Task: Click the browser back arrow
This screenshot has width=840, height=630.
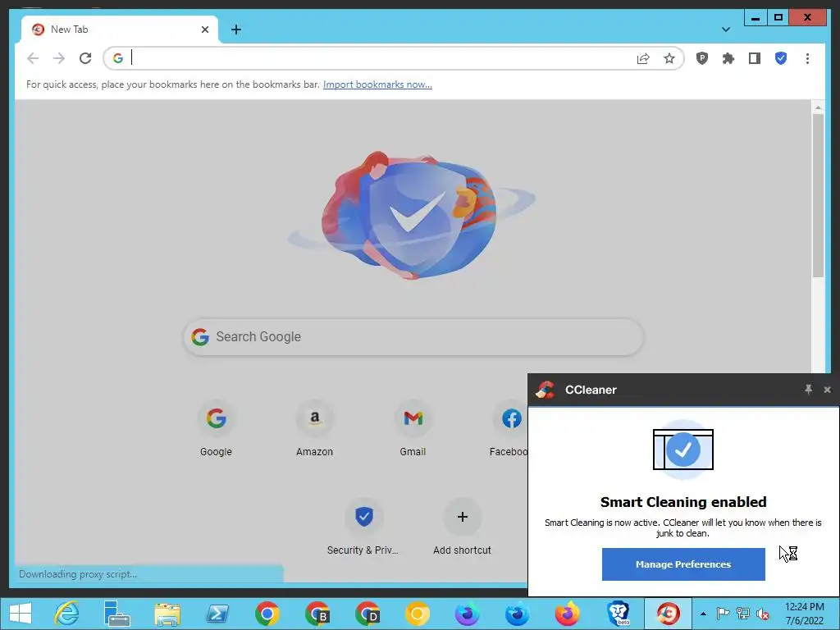Action: coord(33,58)
